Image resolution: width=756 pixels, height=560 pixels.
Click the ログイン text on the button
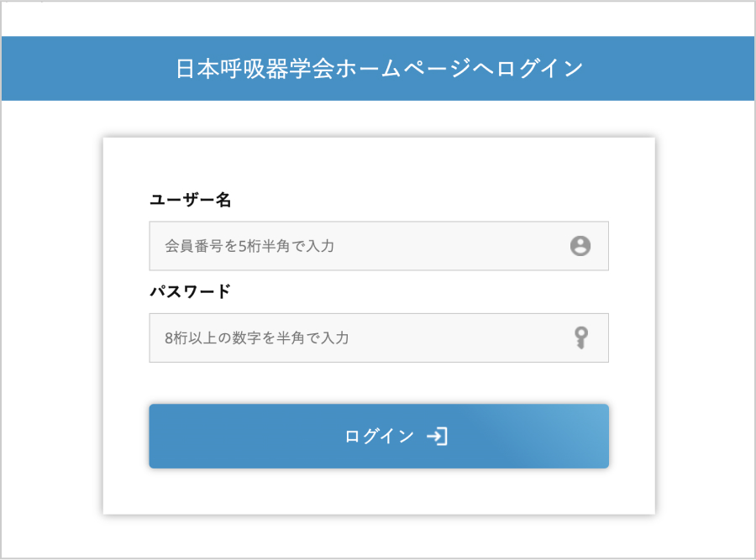coord(380,437)
